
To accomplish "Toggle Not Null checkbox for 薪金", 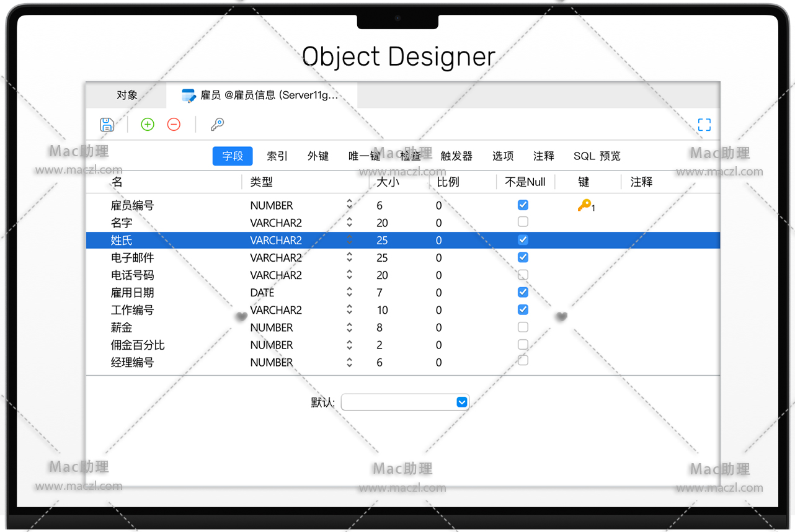I will pos(523,327).
